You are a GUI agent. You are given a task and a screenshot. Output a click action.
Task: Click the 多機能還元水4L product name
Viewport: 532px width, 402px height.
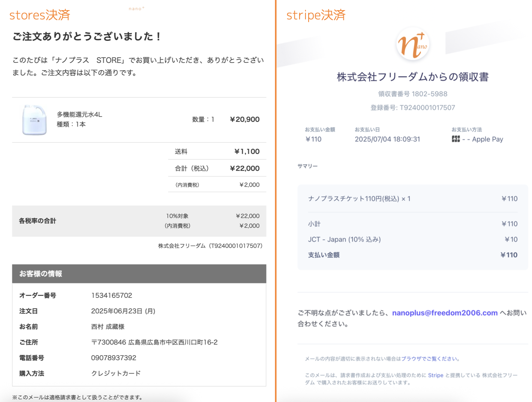(79, 114)
